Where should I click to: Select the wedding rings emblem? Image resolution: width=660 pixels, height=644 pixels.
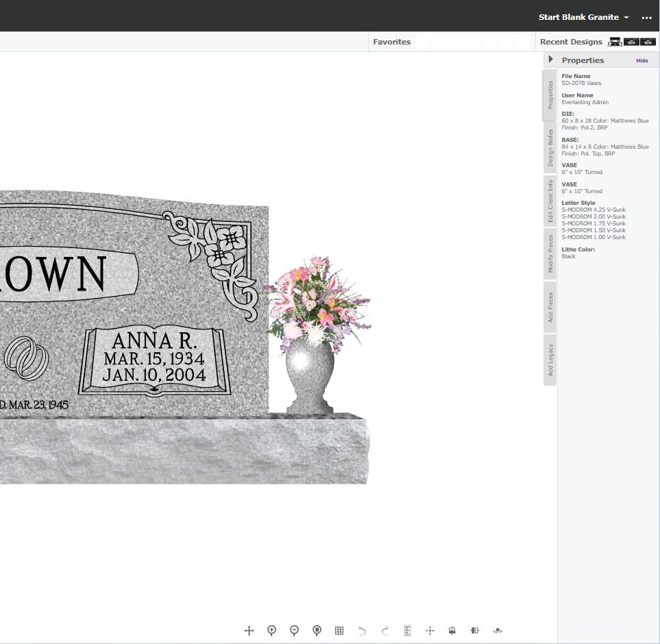(x=27, y=358)
